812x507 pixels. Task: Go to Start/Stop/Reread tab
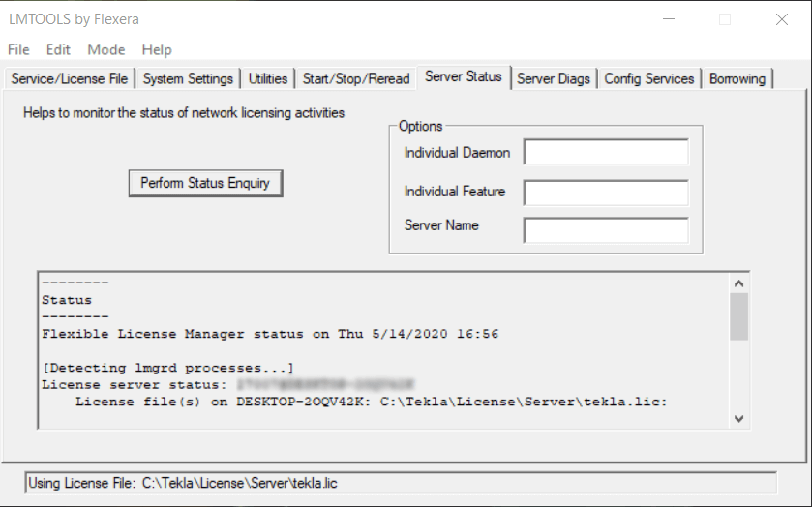click(356, 78)
